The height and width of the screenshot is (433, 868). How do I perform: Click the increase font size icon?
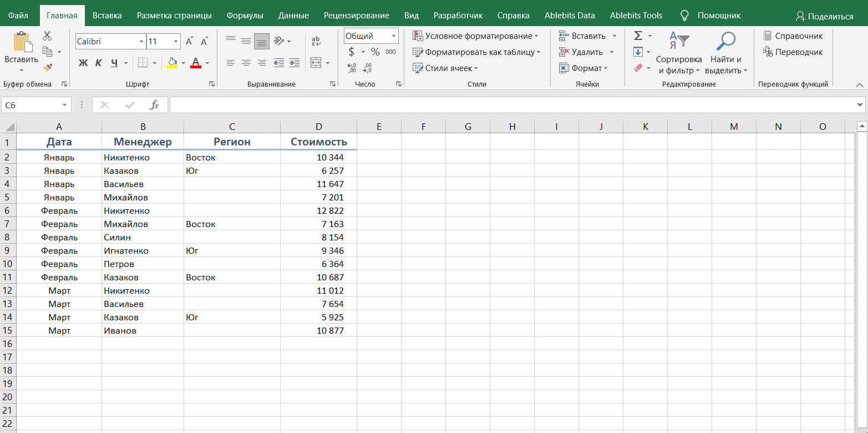pos(190,42)
